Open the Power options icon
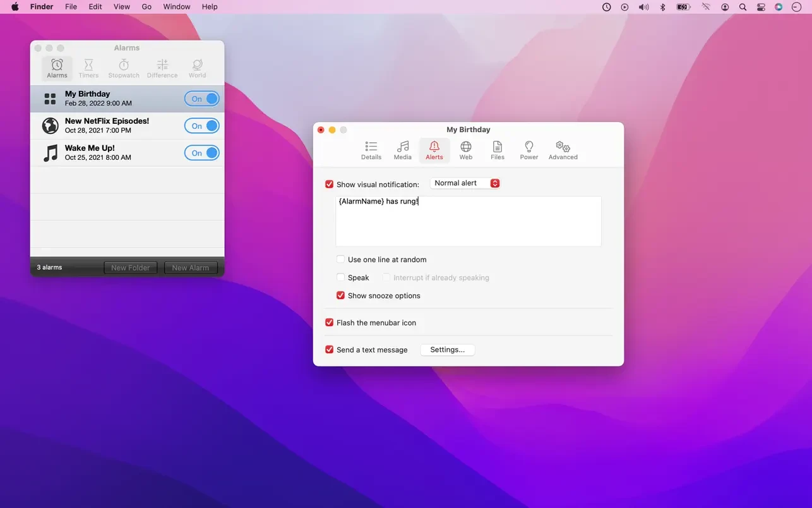Screen dimensions: 812x508 529,150
